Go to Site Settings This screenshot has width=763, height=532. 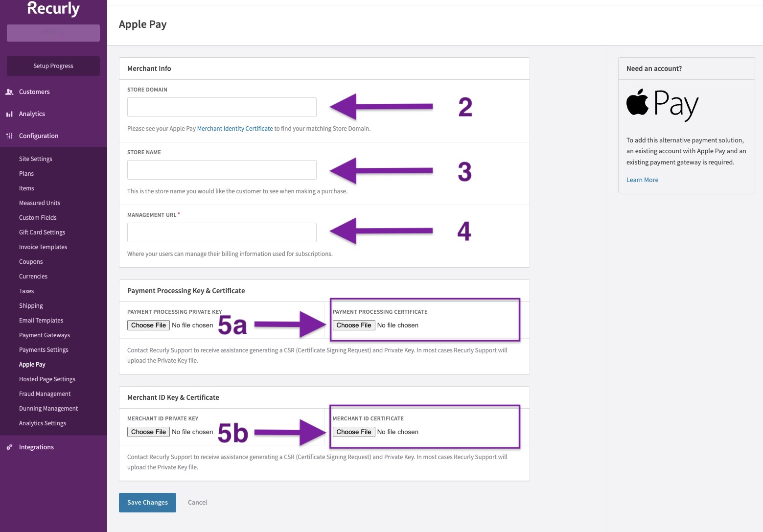click(36, 159)
